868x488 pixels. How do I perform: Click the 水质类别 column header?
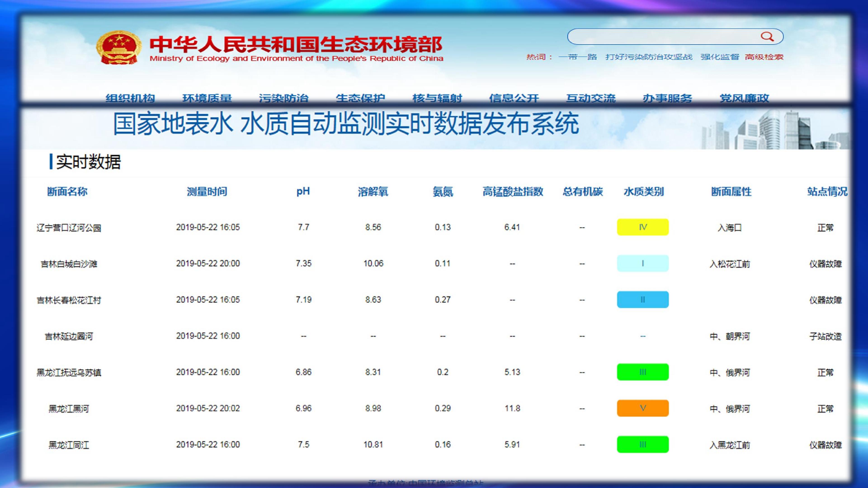point(644,192)
